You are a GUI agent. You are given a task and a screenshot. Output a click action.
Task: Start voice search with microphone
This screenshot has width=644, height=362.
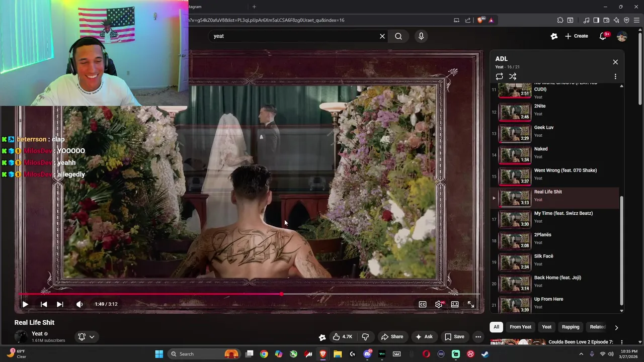click(x=421, y=36)
